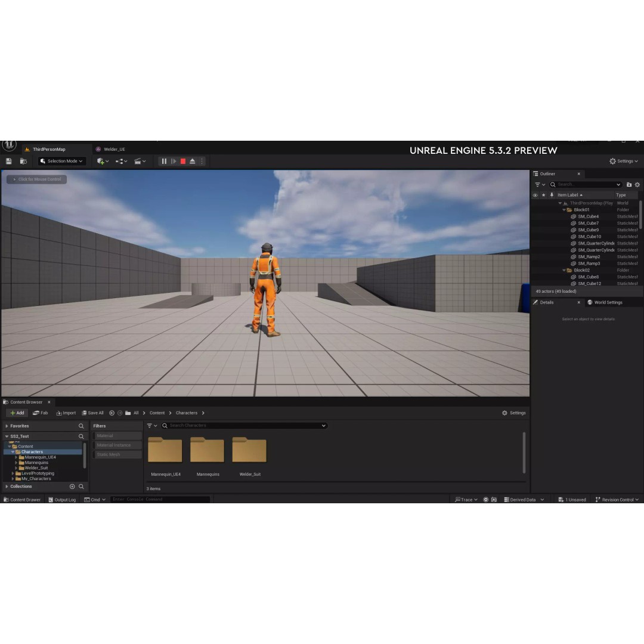Click the Eject from player button

(192, 162)
